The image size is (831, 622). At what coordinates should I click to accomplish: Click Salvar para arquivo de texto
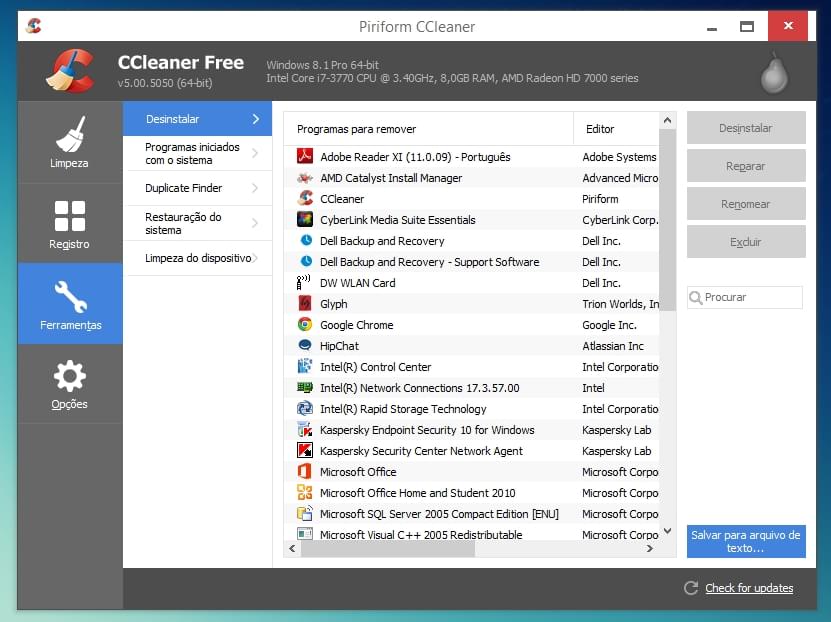746,541
